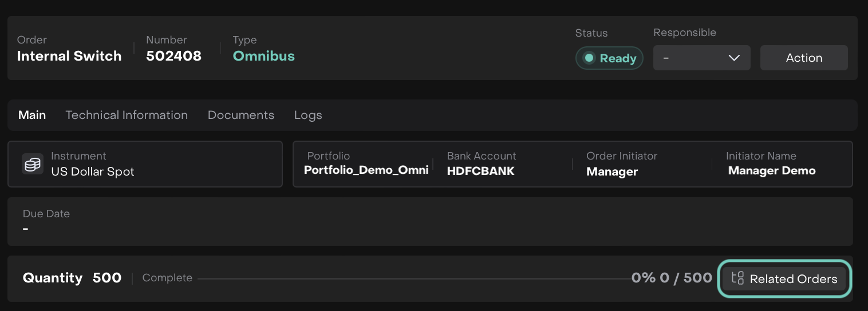Image resolution: width=868 pixels, height=311 pixels.
Task: Open Related Orders
Action: (x=784, y=279)
